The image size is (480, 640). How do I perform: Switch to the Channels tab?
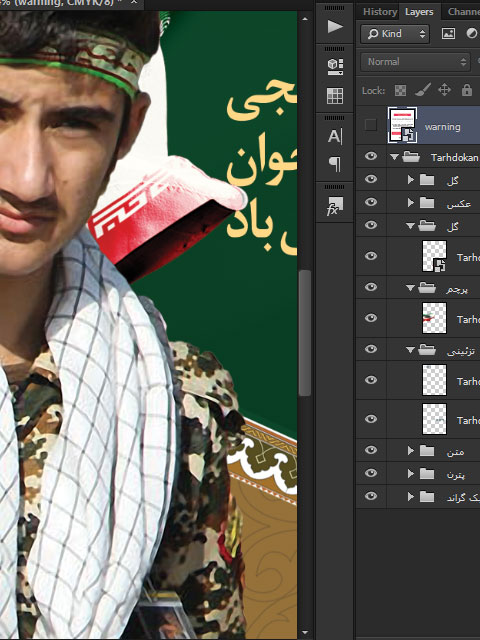[x=464, y=11]
